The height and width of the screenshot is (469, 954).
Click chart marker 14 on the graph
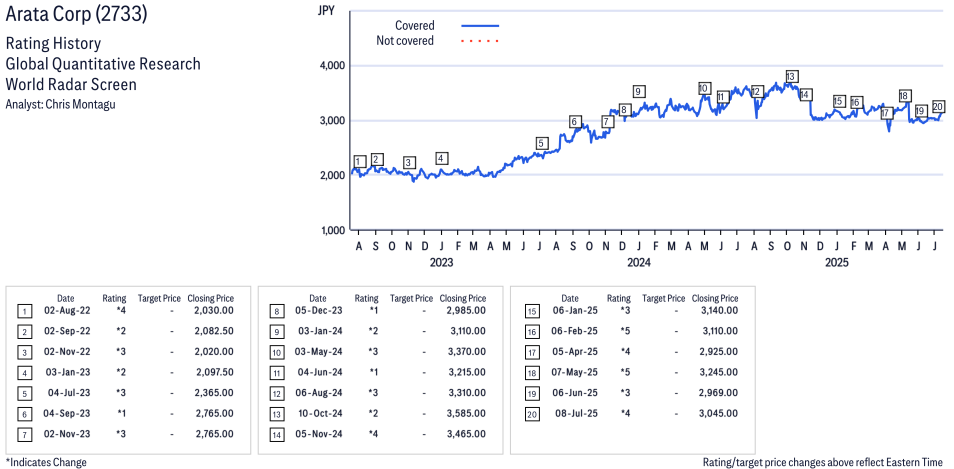point(806,94)
